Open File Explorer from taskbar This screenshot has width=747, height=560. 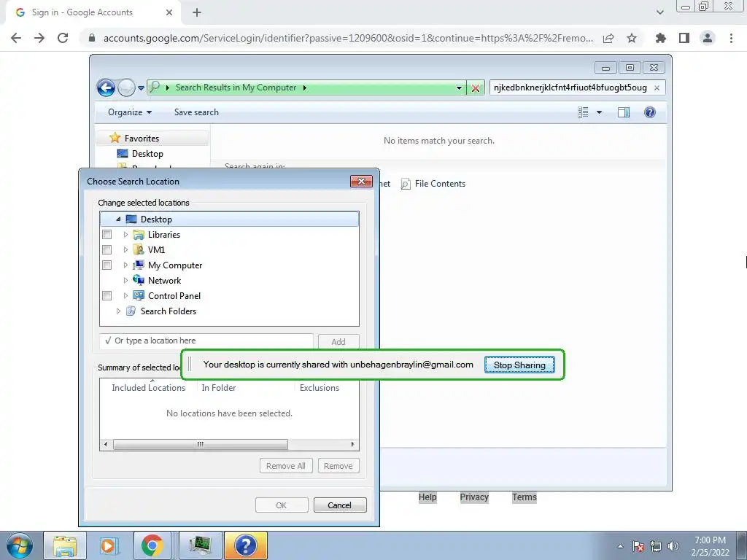coord(65,545)
